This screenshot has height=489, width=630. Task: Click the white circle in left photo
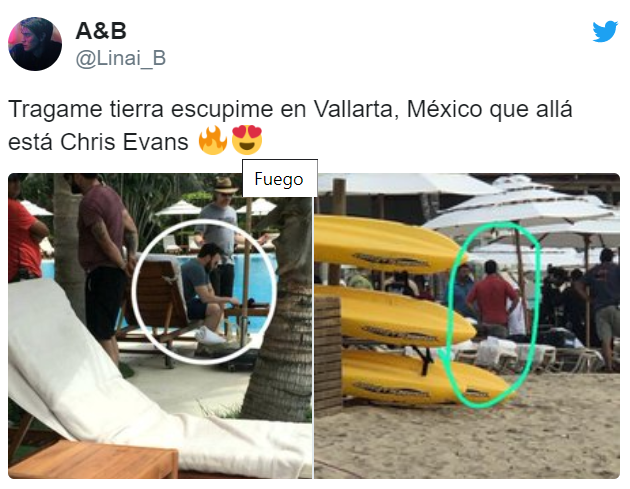tap(205, 292)
